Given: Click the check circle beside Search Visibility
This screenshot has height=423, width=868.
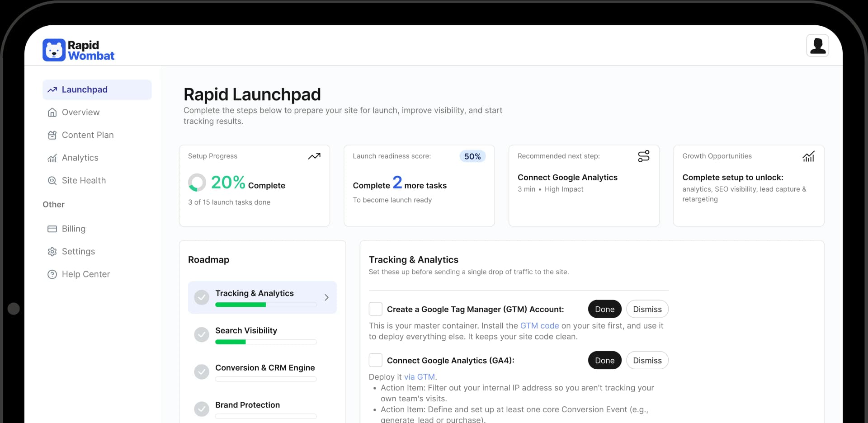Looking at the screenshot, I should (202, 334).
